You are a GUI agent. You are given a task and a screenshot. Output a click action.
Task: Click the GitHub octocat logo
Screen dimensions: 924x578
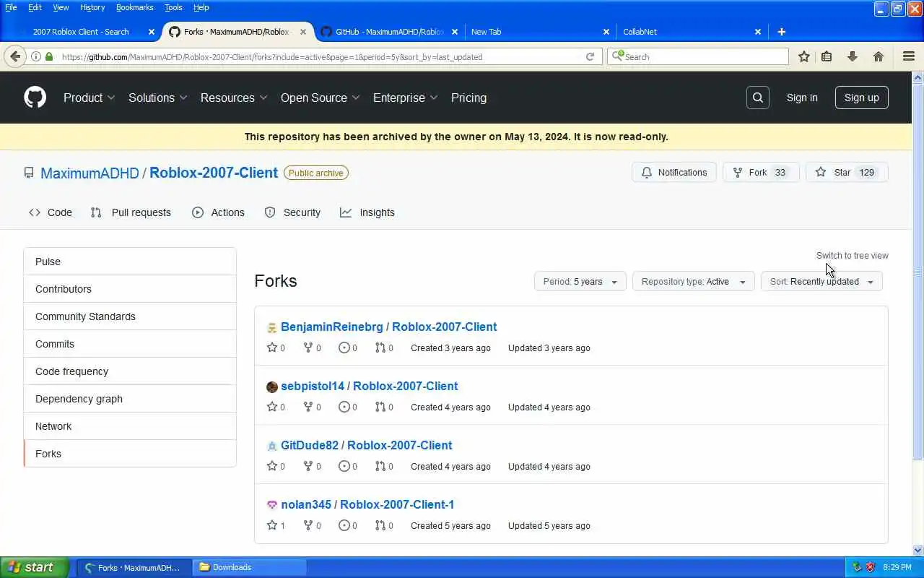(35, 98)
